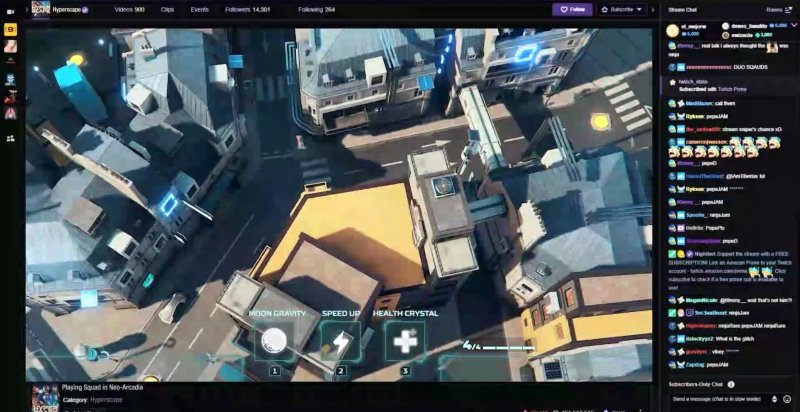The image size is (800, 412).
Task: Collapse chat with arrow beside Subscribe
Action: [x=653, y=9]
